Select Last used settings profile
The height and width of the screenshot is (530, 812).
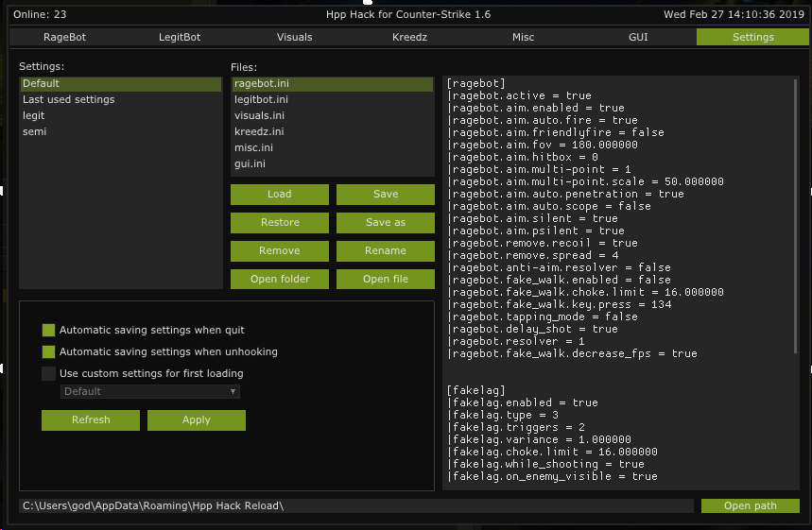coord(69,100)
